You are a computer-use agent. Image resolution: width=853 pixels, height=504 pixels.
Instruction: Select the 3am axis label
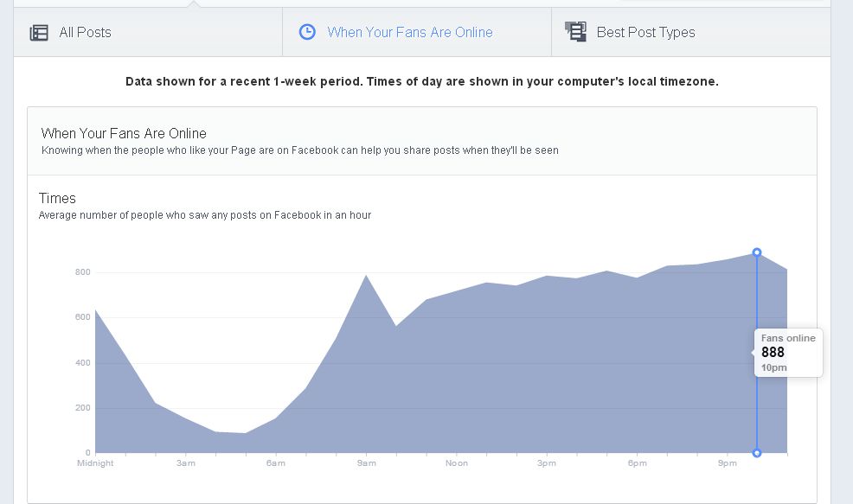pos(186,463)
